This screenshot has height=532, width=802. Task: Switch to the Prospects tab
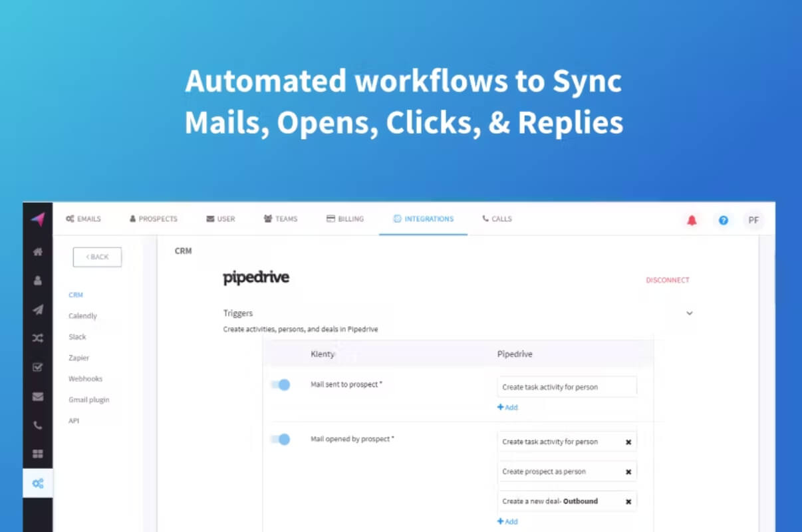[x=154, y=219]
